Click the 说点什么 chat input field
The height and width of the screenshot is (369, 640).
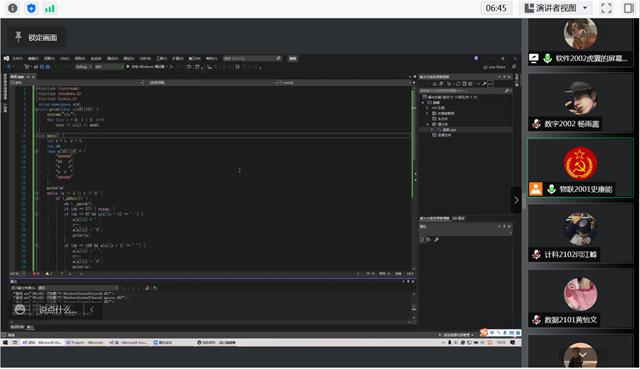[x=57, y=309]
